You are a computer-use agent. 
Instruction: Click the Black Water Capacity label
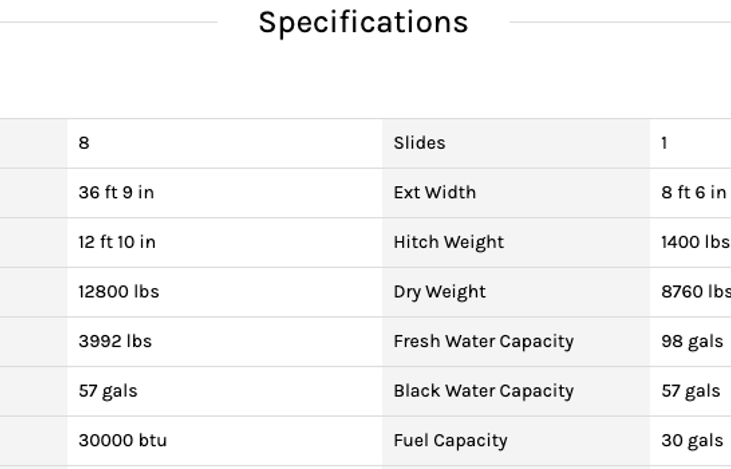(484, 391)
